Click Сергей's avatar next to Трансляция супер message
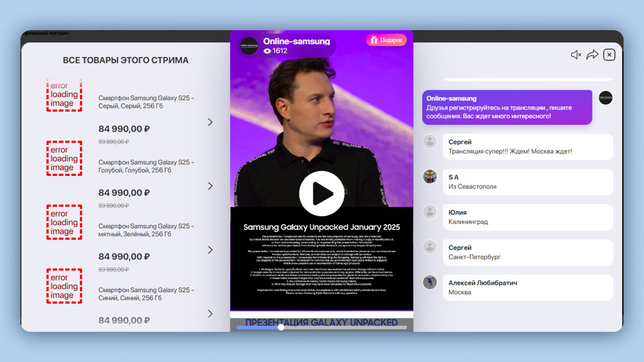 (x=430, y=141)
